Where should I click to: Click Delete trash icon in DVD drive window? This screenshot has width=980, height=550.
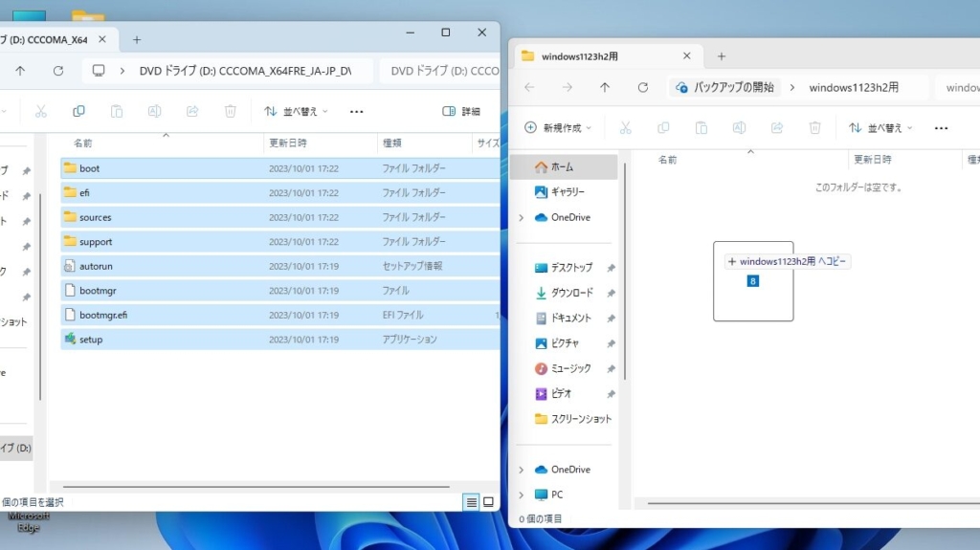[230, 111]
